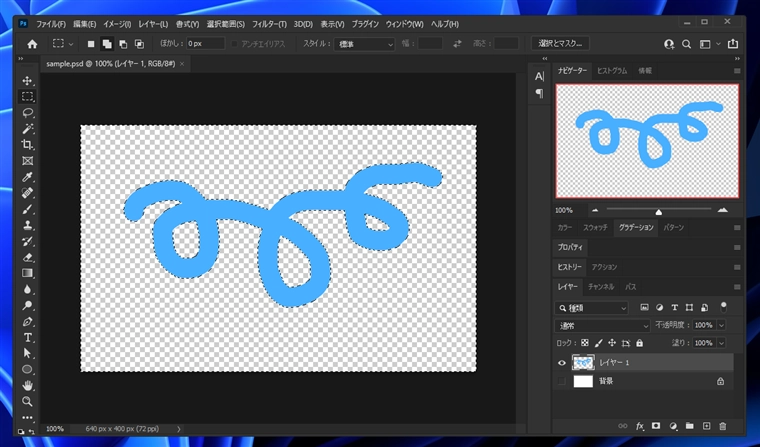Viewport: 760px width, 447px height.
Task: Open the フィルター(T) menu
Action: (269, 24)
